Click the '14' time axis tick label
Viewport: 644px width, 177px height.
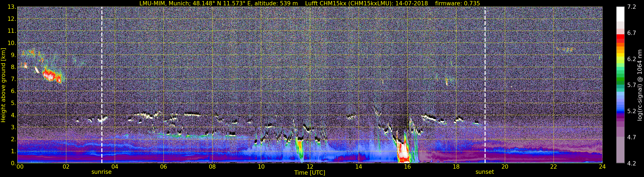[358, 167]
